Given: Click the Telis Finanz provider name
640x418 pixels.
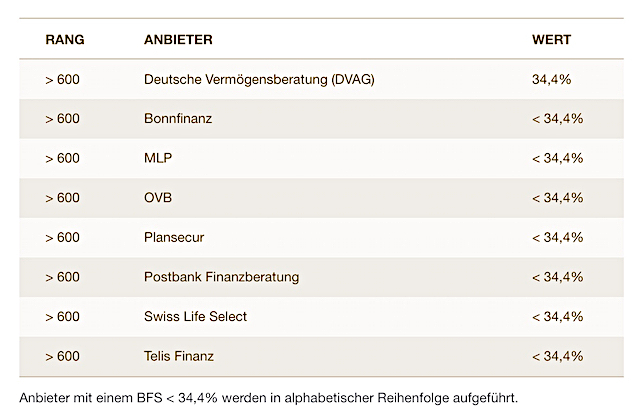Looking at the screenshot, I should [179, 356].
